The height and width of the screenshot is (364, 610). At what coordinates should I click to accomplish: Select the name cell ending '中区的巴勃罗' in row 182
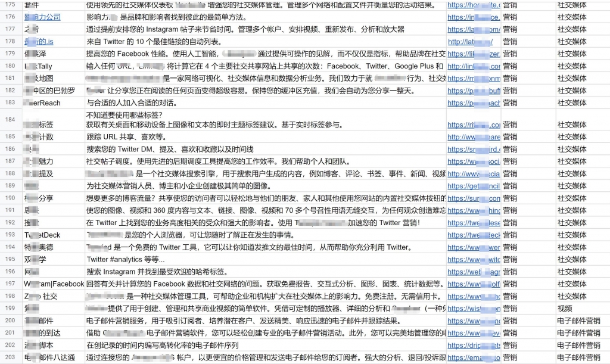coord(54,91)
